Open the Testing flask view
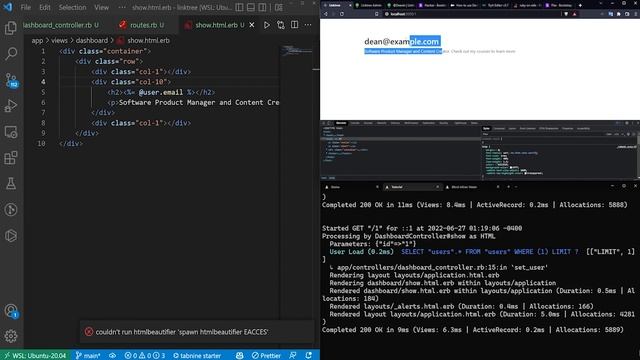Viewport: 640px width, 360px height. point(11,184)
